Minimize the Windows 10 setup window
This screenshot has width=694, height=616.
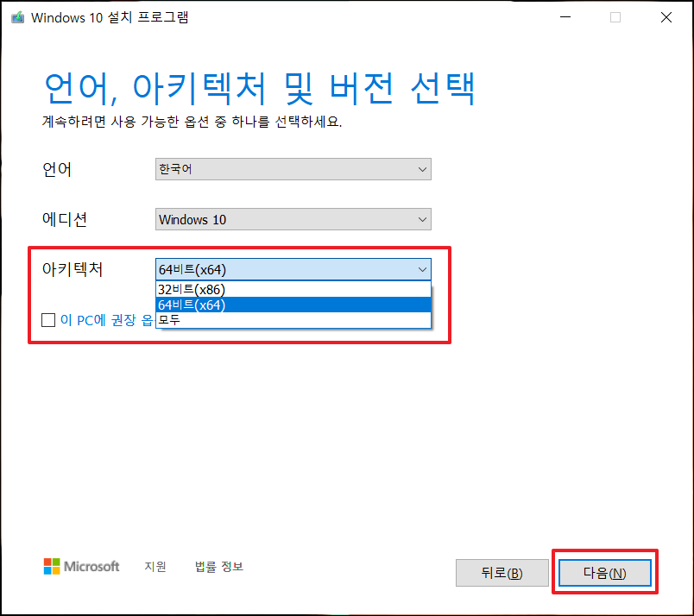pos(565,17)
